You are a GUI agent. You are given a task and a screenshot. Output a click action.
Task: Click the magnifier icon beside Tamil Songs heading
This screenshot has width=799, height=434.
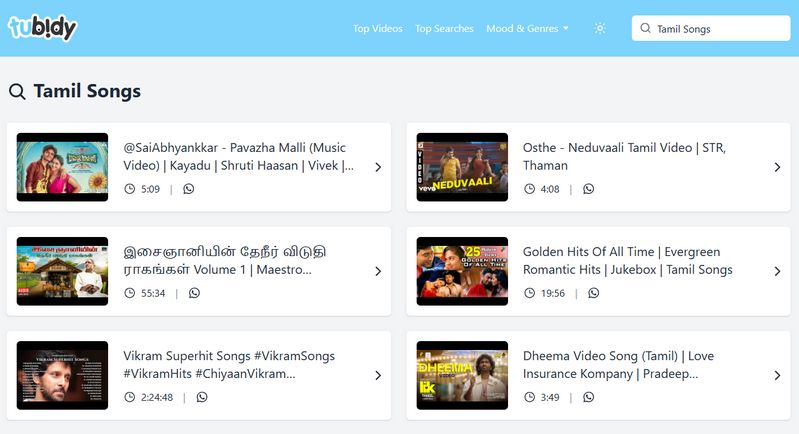click(17, 92)
